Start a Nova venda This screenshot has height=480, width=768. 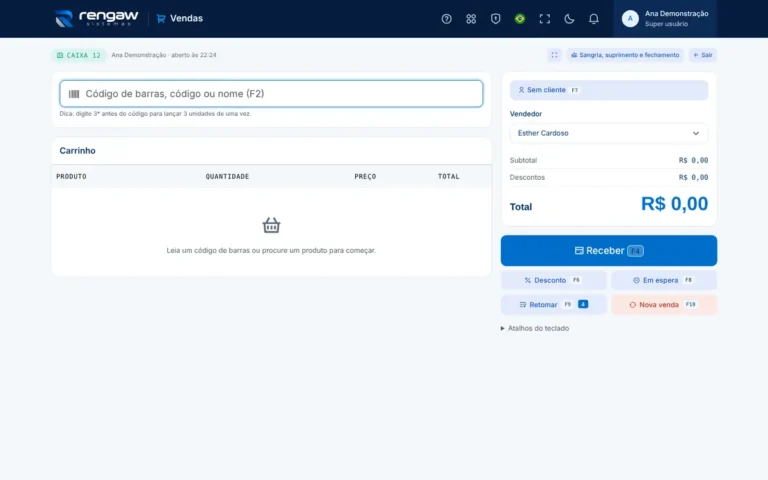click(664, 305)
